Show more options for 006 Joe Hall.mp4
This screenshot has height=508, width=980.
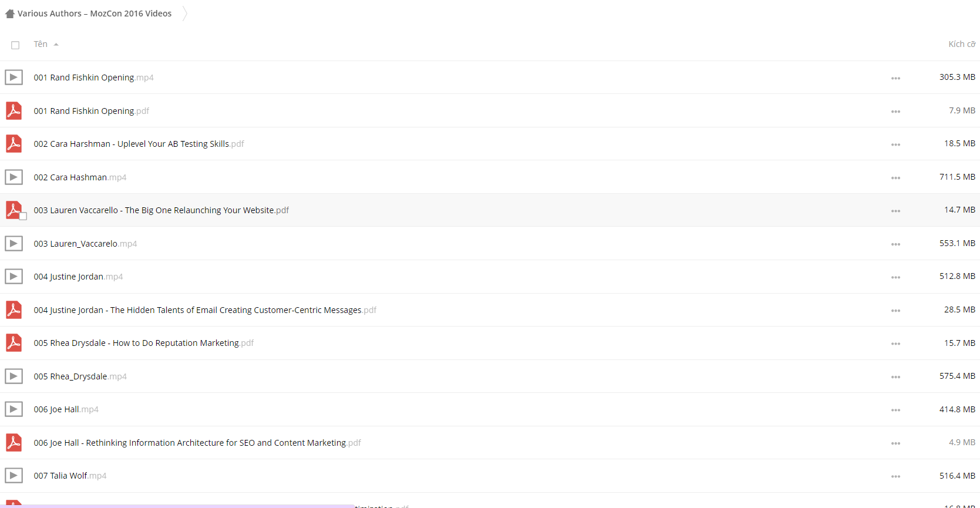tap(895, 410)
